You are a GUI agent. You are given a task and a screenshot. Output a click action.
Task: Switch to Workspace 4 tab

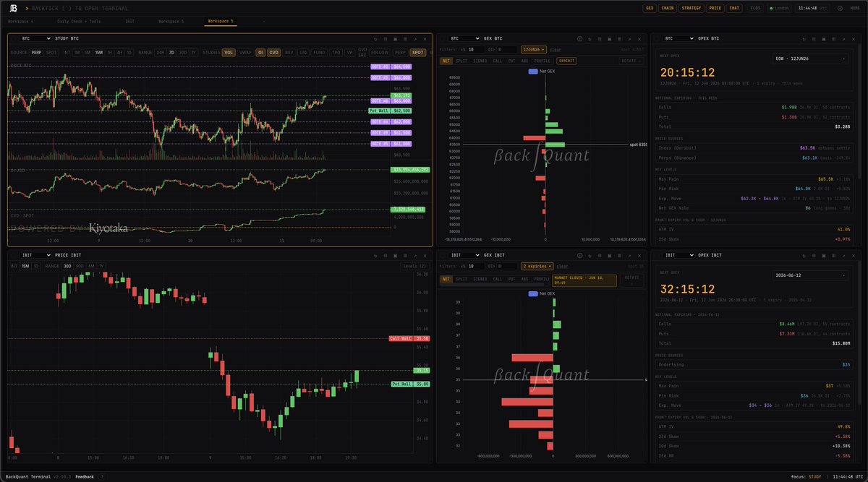20,22
